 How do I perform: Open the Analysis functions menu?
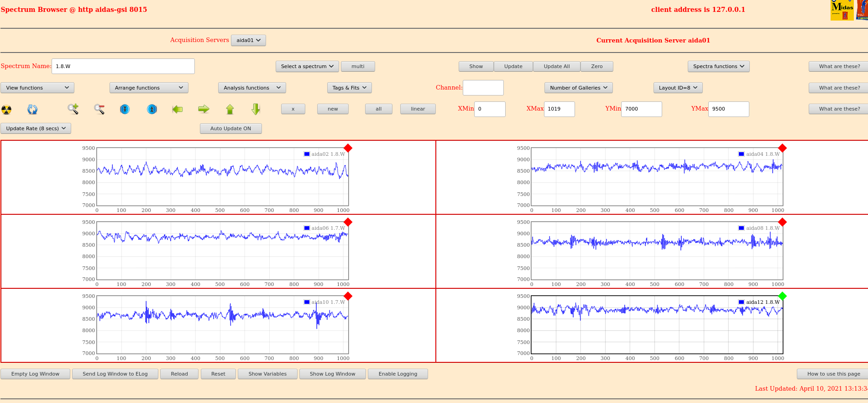252,88
